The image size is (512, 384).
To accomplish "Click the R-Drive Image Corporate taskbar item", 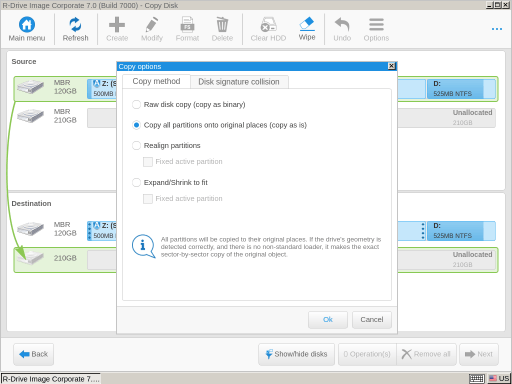I will [51, 379].
